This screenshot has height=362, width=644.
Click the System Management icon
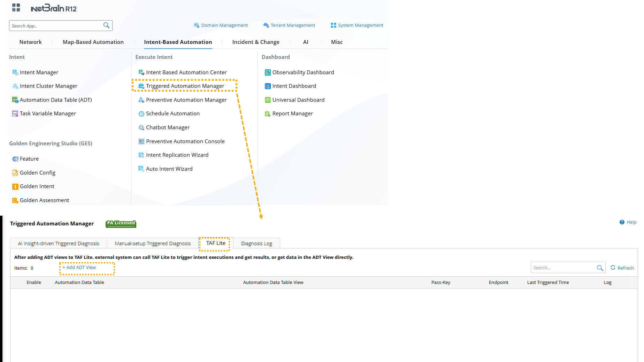point(333,25)
